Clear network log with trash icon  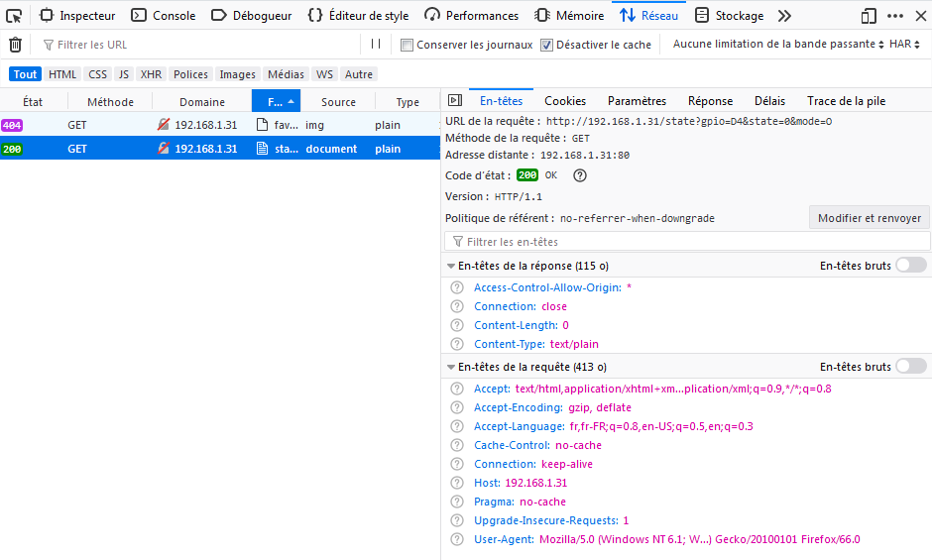[x=15, y=45]
